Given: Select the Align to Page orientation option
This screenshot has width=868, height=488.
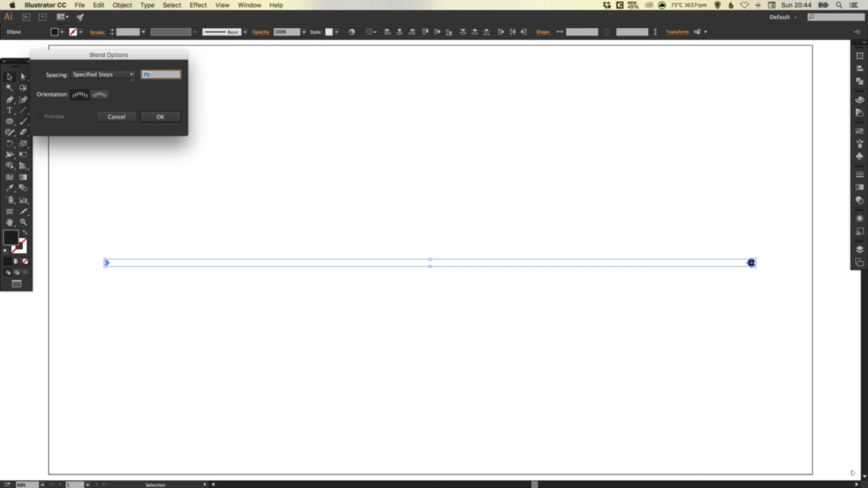Looking at the screenshot, I should [x=80, y=95].
